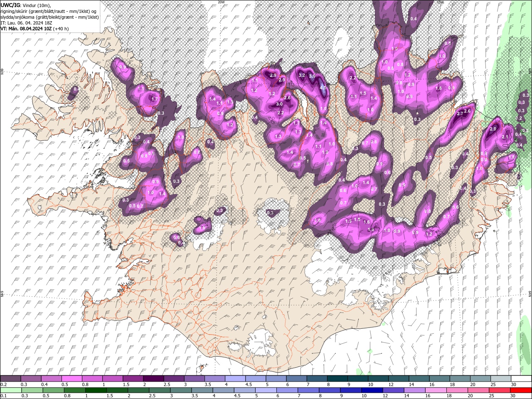Viewport: 532px width, 399px height.
Task: Click the bright red 30 swatch, lower legend
Action: [521, 390]
